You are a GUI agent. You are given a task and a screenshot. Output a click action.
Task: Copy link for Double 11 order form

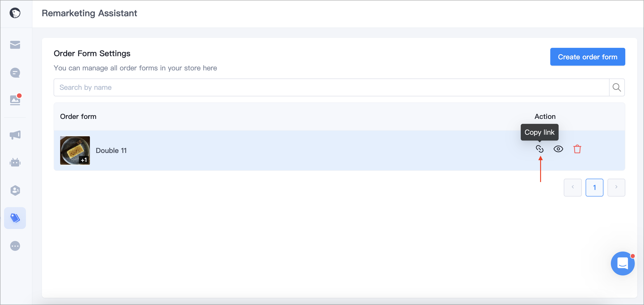pos(539,149)
